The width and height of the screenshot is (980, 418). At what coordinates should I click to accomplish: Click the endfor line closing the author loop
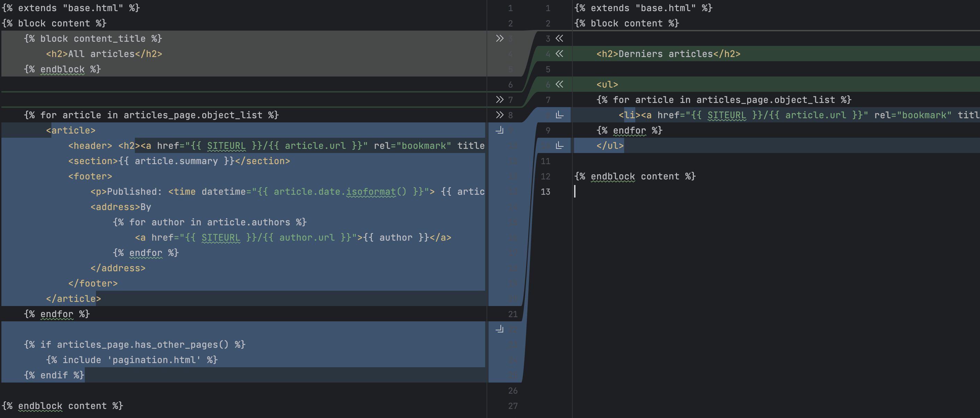146,253
